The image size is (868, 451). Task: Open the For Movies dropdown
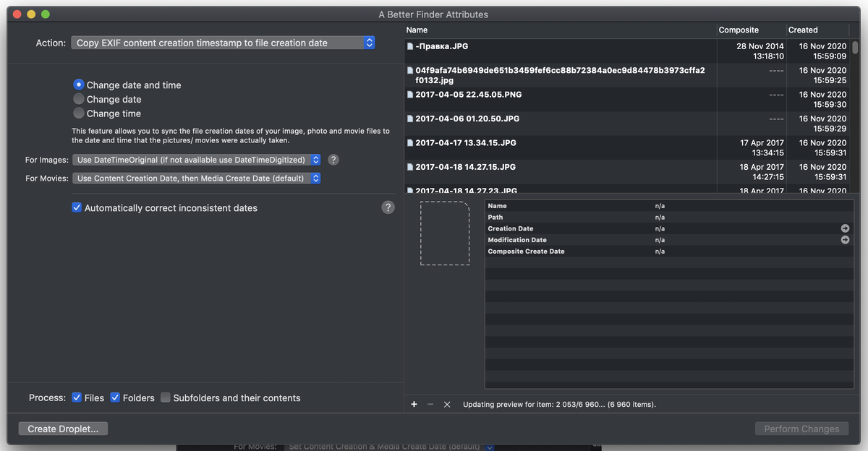pos(197,178)
